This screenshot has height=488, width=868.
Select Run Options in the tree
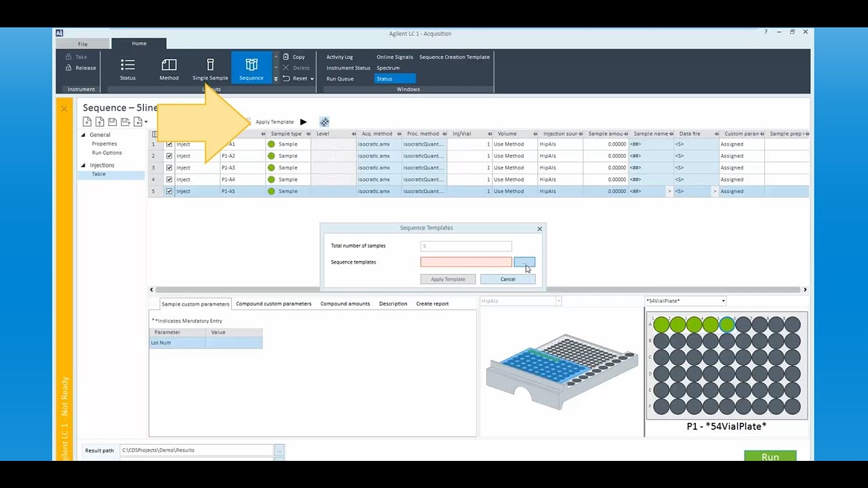(107, 152)
